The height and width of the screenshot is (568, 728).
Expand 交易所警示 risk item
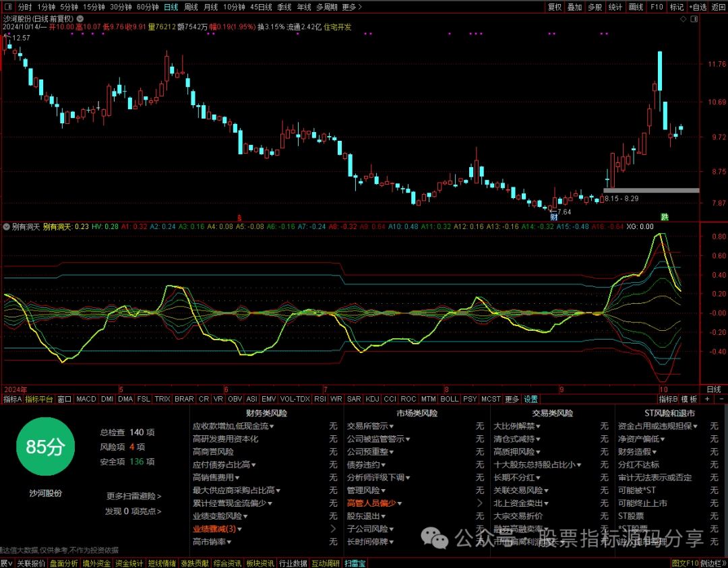coord(370,426)
